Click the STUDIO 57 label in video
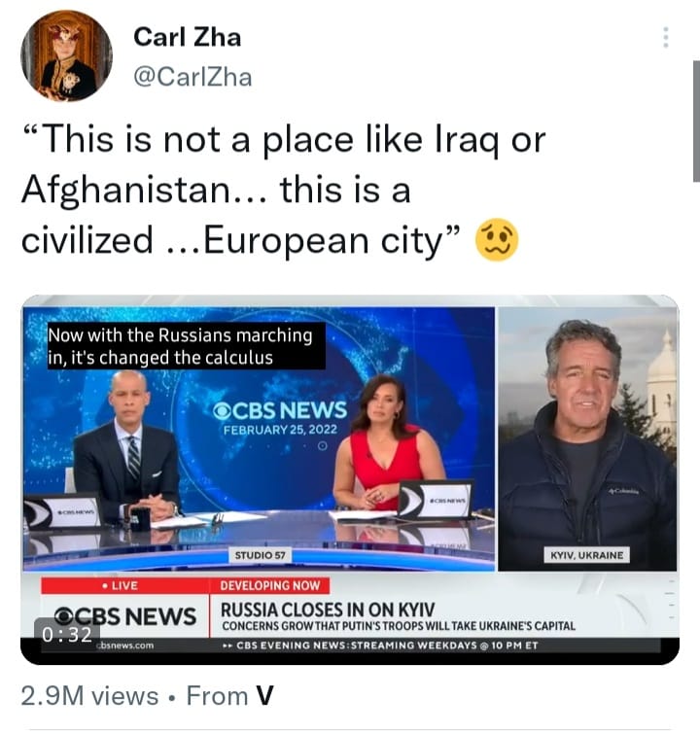The height and width of the screenshot is (734, 700). pyautogui.click(x=260, y=555)
